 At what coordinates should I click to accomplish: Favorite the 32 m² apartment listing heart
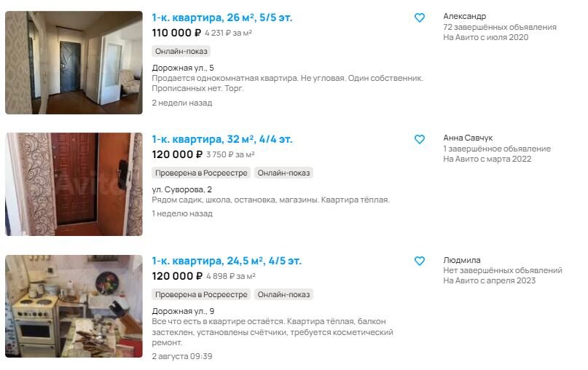[x=419, y=139]
